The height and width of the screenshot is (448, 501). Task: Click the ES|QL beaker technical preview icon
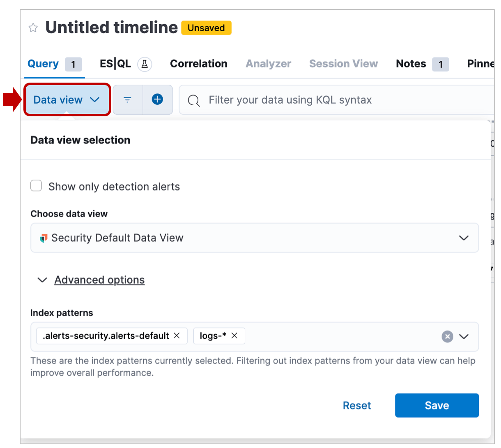[145, 64]
